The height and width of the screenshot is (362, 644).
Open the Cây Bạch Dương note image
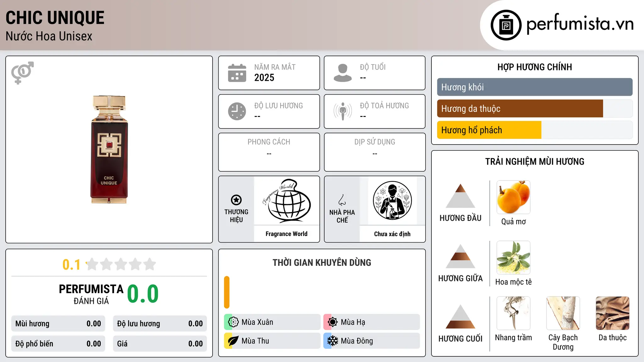563,313
